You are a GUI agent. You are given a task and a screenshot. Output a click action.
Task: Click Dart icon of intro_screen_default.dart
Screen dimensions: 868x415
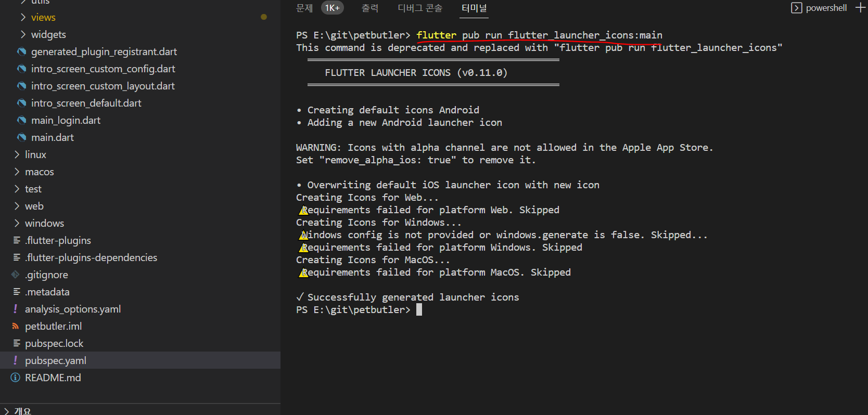pos(21,103)
